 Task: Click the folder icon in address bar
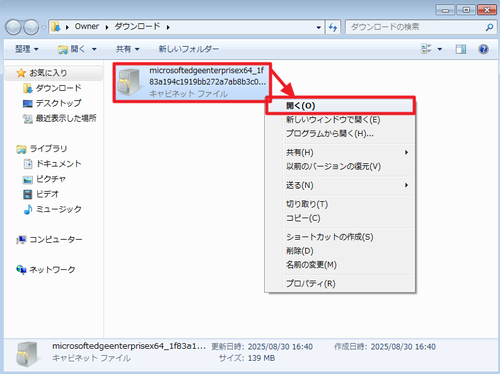click(56, 27)
